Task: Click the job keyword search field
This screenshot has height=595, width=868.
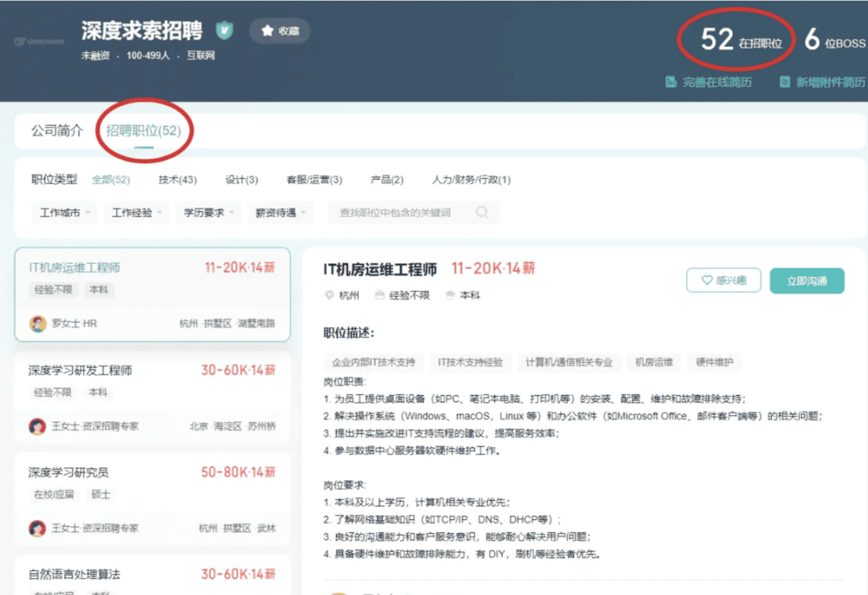Action: (x=414, y=213)
